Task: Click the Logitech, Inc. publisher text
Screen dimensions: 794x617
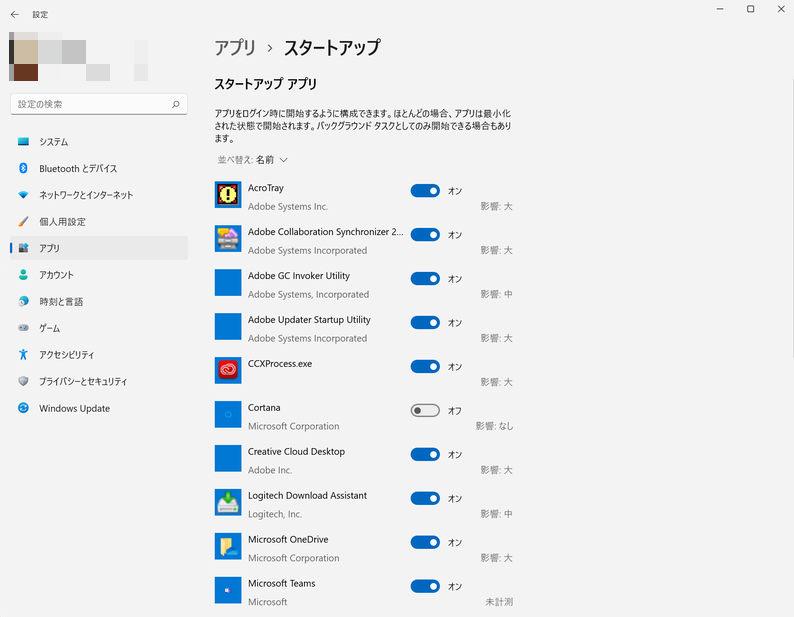Action: (x=274, y=514)
